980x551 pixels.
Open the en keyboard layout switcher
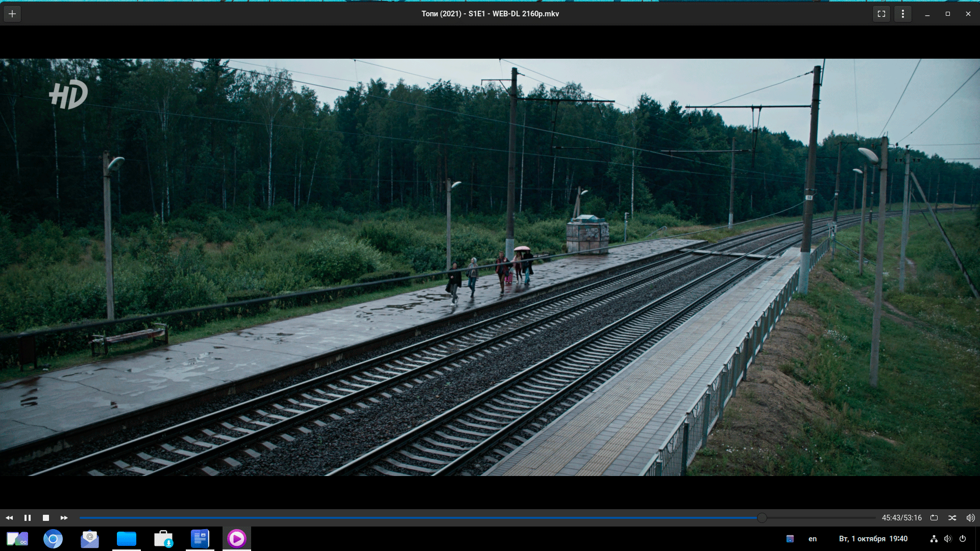pyautogui.click(x=813, y=539)
